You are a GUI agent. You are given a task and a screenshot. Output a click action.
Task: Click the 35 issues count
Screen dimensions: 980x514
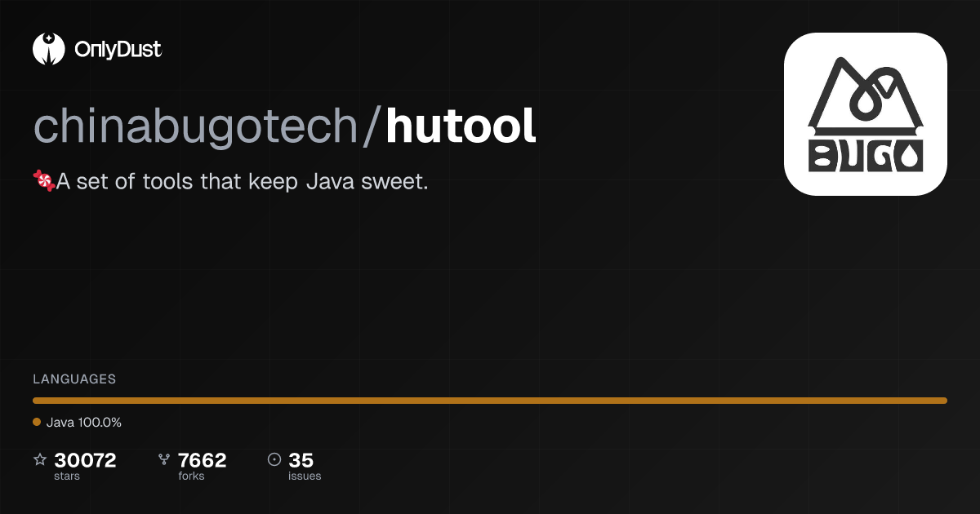[301, 460]
